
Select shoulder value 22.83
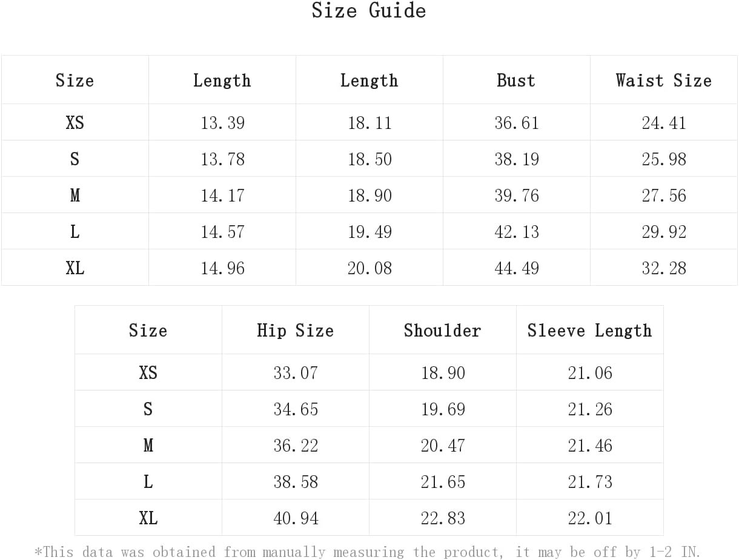coord(443,518)
